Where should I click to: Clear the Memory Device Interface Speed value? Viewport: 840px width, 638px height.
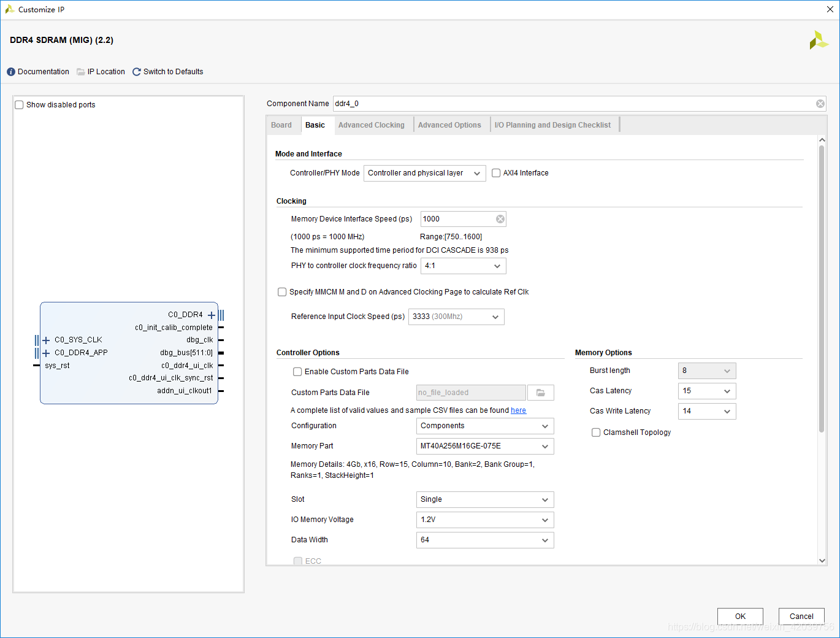pyautogui.click(x=500, y=219)
